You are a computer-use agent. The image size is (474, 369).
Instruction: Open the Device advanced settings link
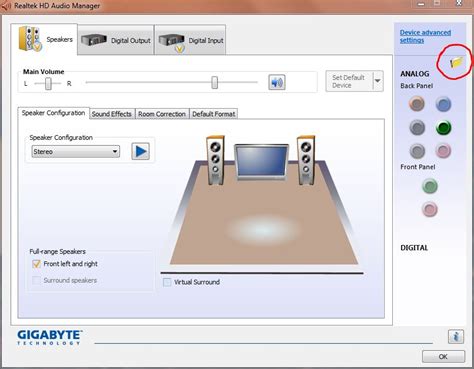(x=425, y=36)
